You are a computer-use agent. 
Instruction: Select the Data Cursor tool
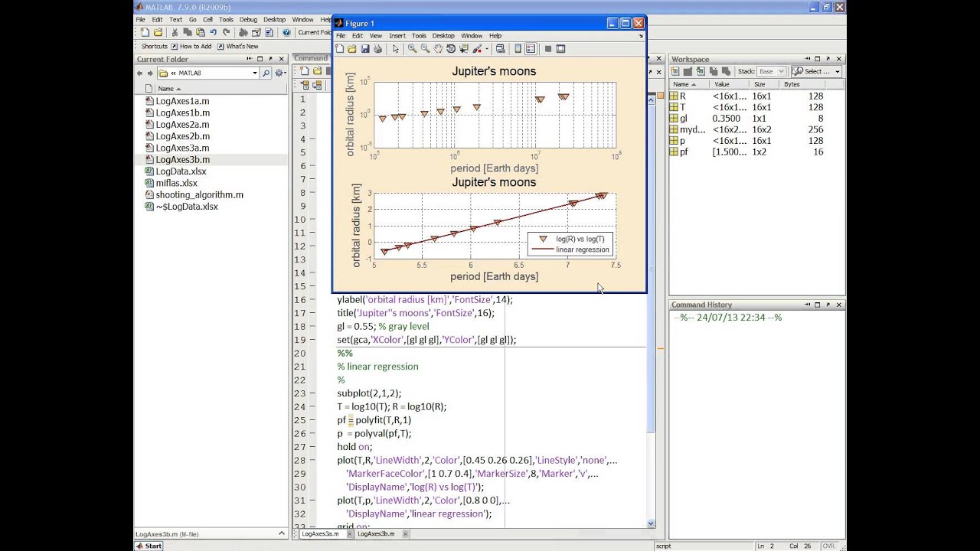point(464,49)
